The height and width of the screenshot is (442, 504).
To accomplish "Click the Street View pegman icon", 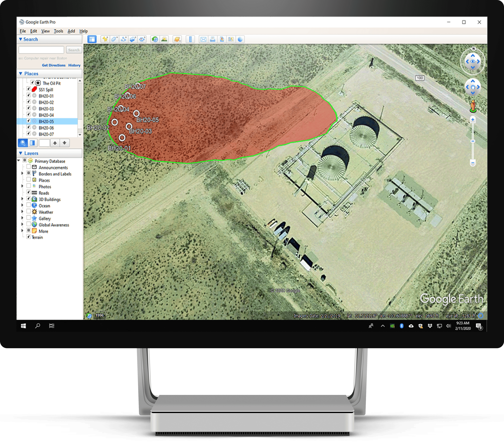I will tap(473, 106).
